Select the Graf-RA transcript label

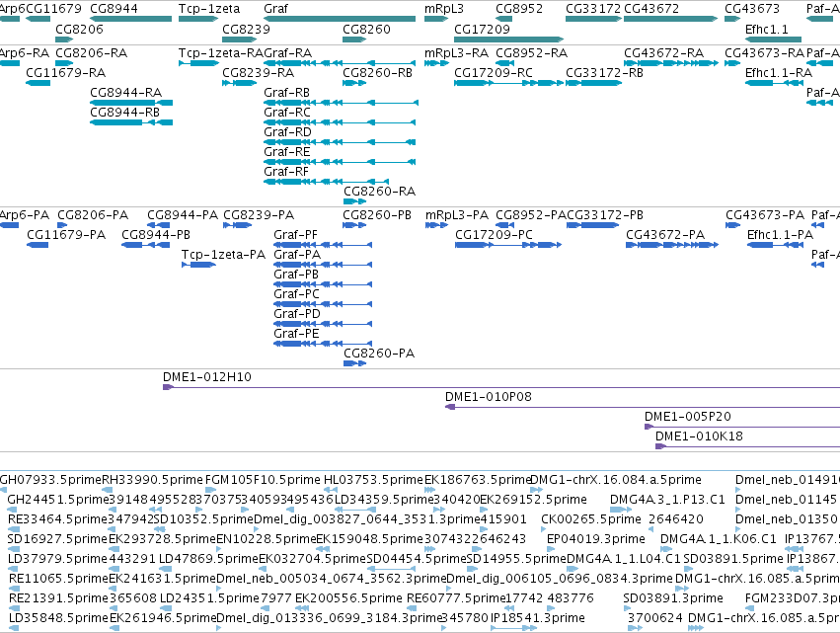pos(287,52)
